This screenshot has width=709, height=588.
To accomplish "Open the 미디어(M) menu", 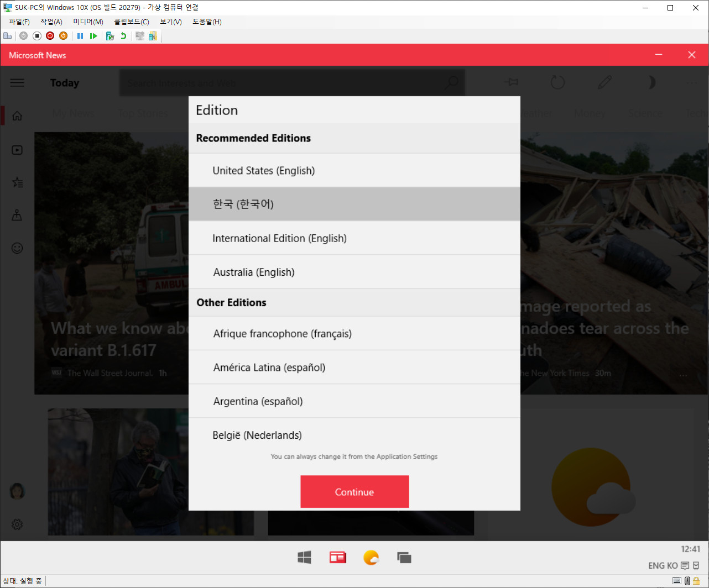I will (x=88, y=22).
